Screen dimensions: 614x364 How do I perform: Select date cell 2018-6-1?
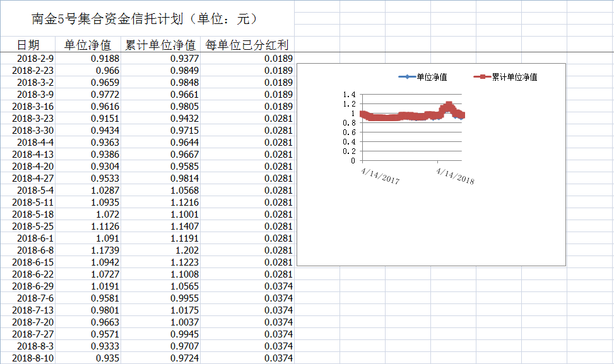click(28, 238)
